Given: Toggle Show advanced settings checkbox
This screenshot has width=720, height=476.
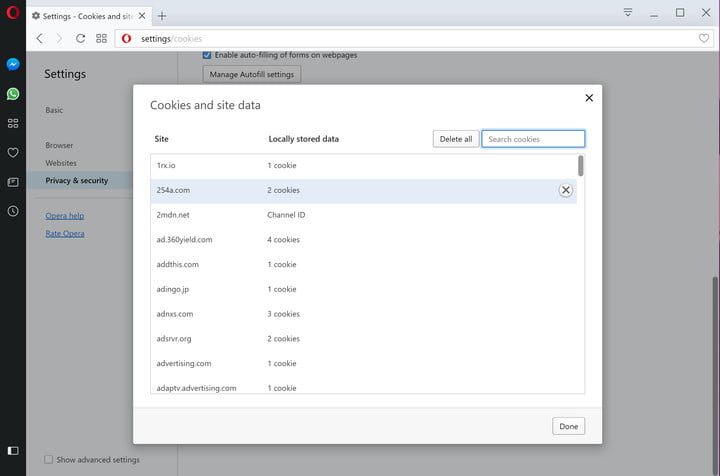Looking at the screenshot, I should pyautogui.click(x=48, y=460).
